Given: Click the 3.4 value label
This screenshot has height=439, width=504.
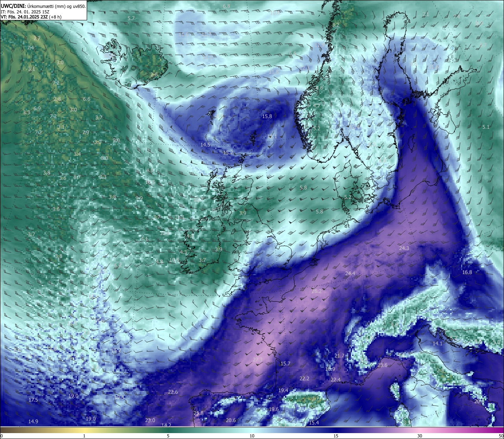Looking at the screenshot, I should [x=77, y=154].
